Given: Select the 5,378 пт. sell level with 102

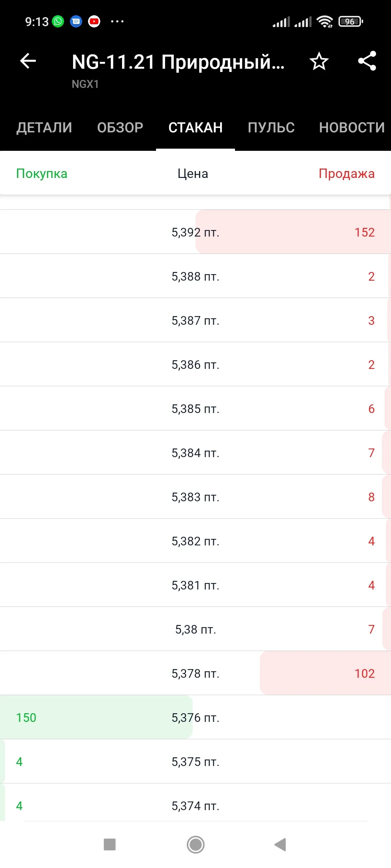Looking at the screenshot, I should tap(195, 673).
